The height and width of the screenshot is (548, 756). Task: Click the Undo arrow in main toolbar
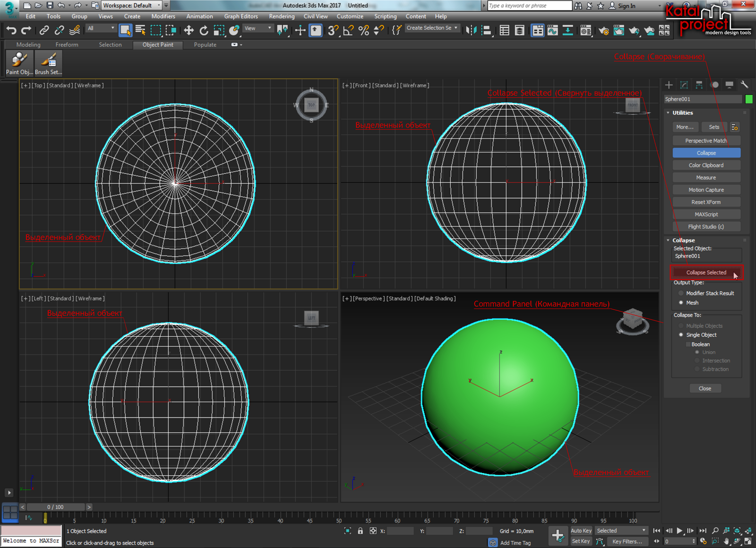coord(11,30)
